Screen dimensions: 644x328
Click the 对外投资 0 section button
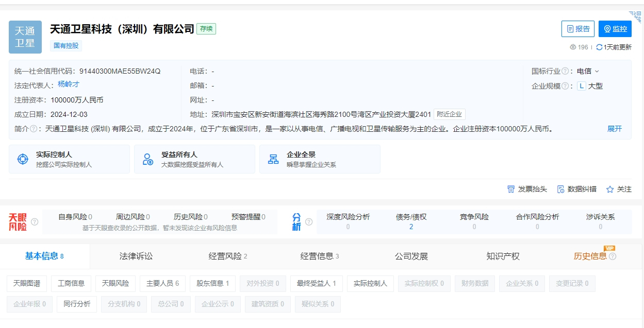tap(263, 284)
